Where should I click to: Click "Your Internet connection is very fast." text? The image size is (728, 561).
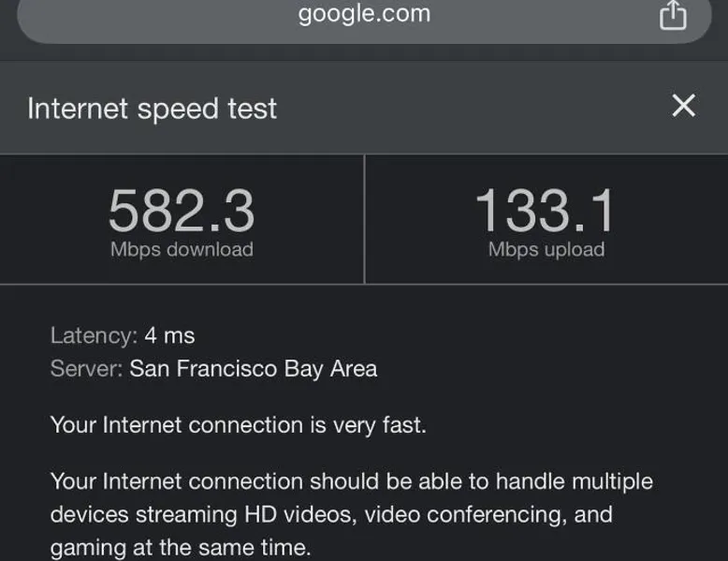(x=238, y=424)
